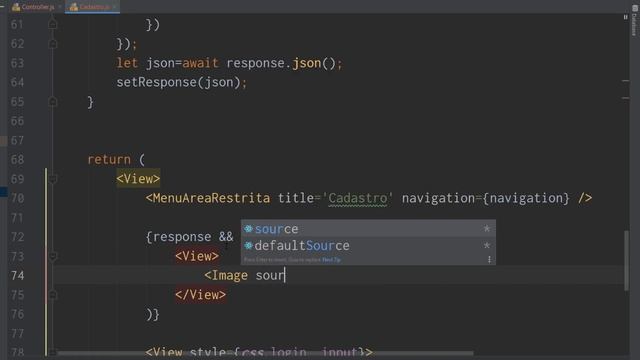Click the horizontal editor scrollbar thumb

[265, 353]
